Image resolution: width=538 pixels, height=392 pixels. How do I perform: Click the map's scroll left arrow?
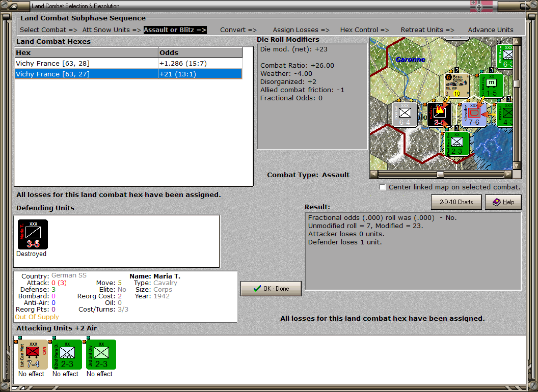coord(374,174)
